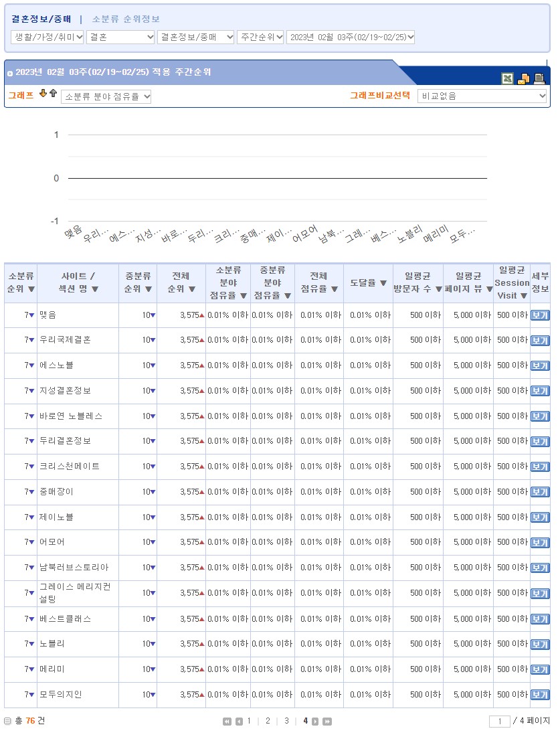This screenshot has height=749, width=560.
Task: Go to first page of results
Action: pyautogui.click(x=227, y=722)
